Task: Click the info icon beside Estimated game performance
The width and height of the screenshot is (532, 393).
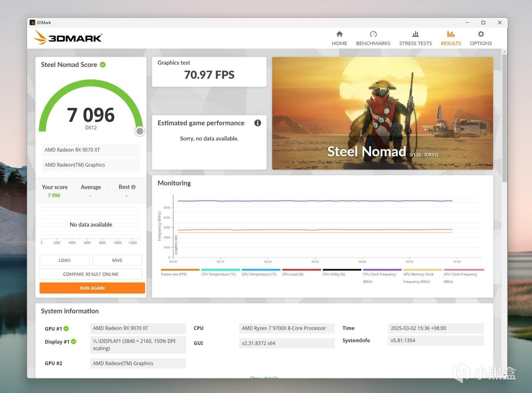Action: [258, 123]
